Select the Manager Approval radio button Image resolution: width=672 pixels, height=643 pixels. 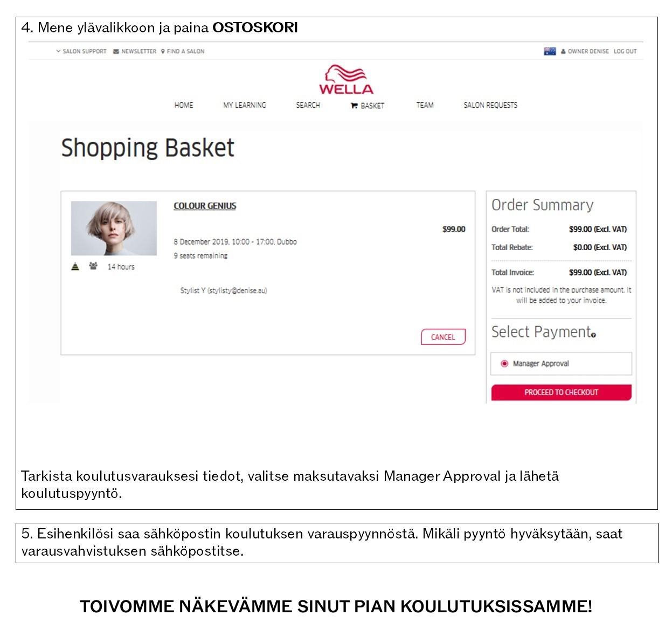tap(504, 364)
